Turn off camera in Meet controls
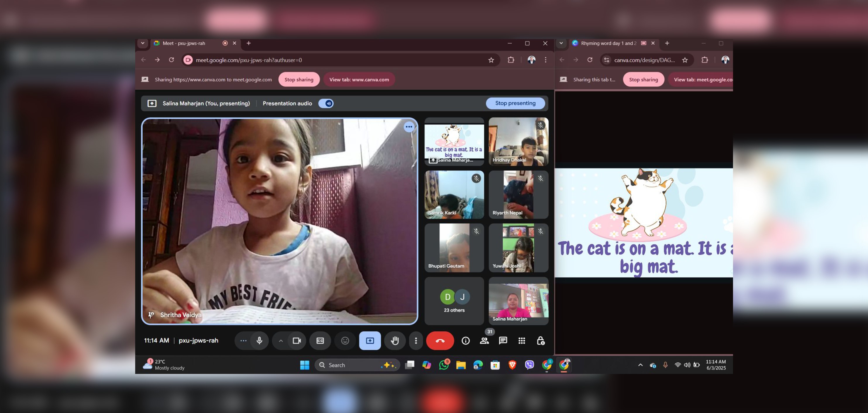This screenshot has height=413, width=868. pos(297,341)
